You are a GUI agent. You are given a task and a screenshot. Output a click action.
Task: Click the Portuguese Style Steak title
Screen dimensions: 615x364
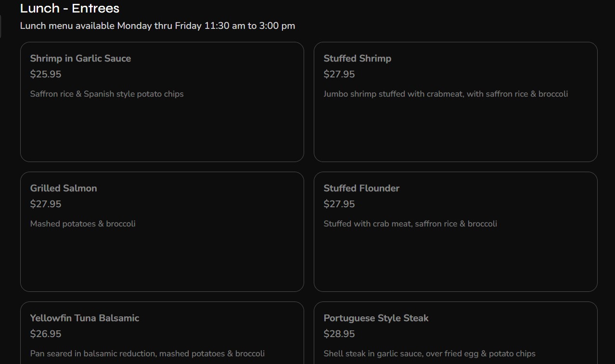tap(376, 318)
